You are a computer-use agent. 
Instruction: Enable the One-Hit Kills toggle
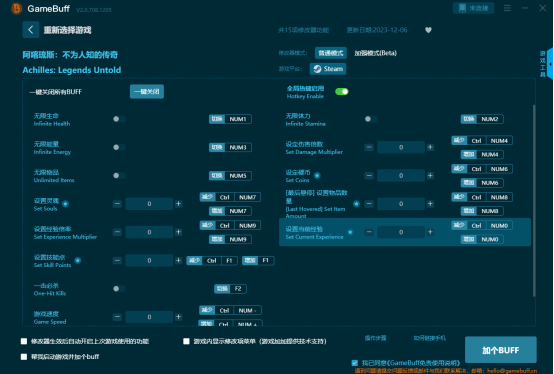119,289
